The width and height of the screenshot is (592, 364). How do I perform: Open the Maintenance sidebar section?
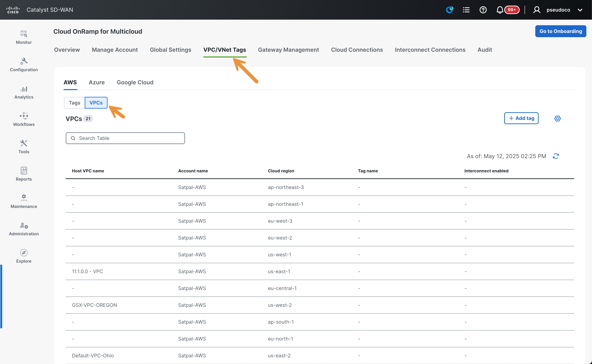24,201
